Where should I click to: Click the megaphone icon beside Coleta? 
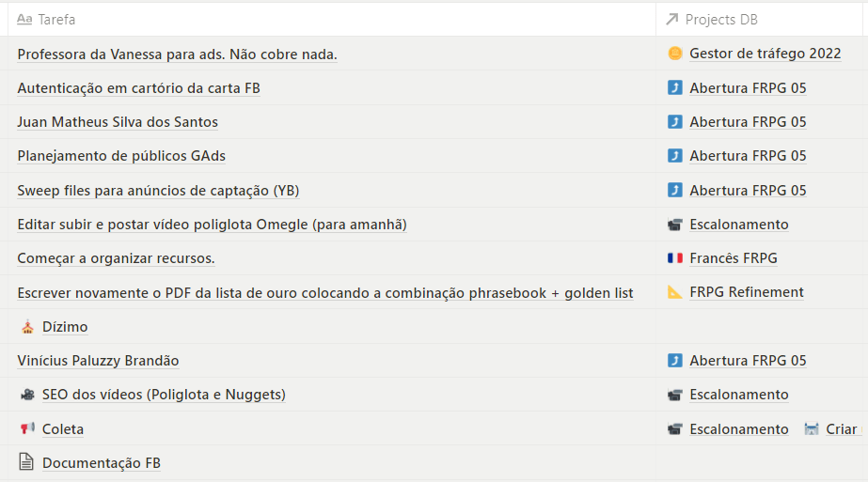tap(26, 428)
